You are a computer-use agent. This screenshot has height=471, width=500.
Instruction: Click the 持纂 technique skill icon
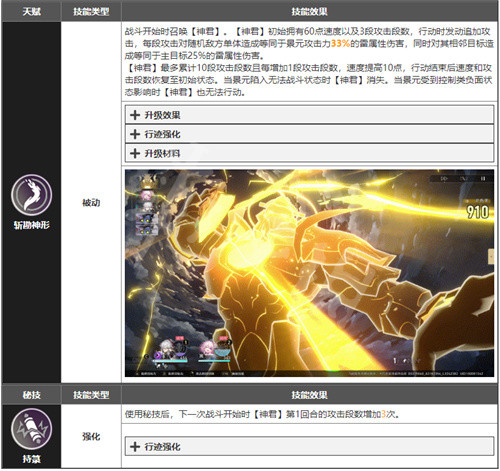[31, 429]
